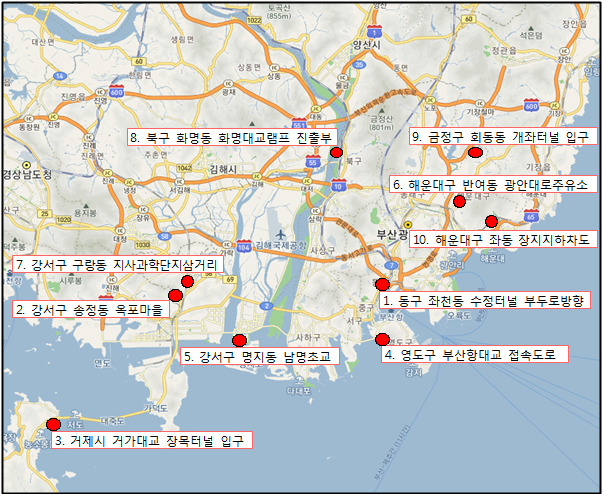Viewport: 602px width, 494px height.
Task: Select the red marker for 4. 부산항대교 접속도로
Action: pyautogui.click(x=382, y=339)
